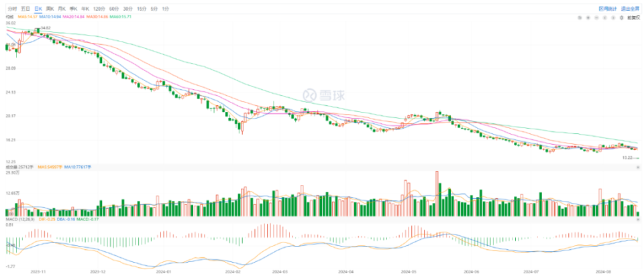Click the DIF:-0.25 value label
The image size is (644, 278).
pyautogui.click(x=47, y=219)
